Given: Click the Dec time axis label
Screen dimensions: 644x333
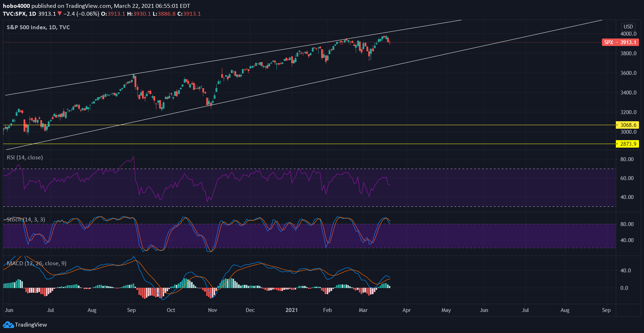Looking at the screenshot, I should (x=250, y=310).
